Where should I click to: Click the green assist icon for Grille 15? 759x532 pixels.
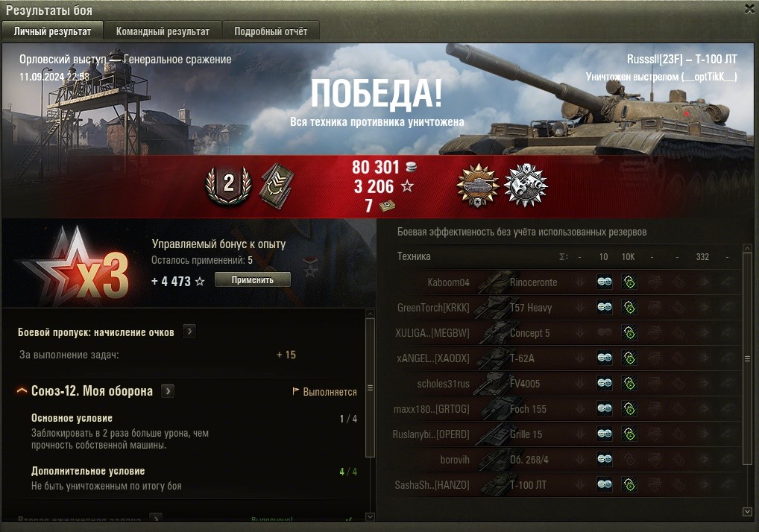(629, 434)
